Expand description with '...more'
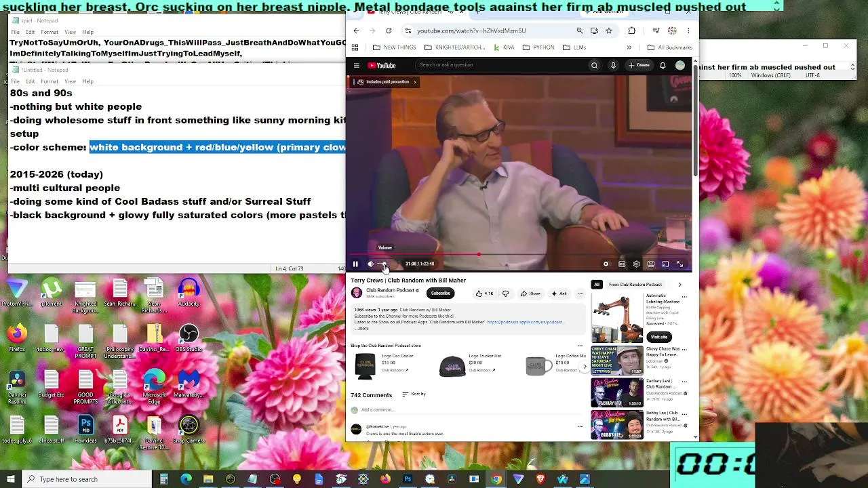Viewport: 868px width, 488px height. tap(361, 329)
